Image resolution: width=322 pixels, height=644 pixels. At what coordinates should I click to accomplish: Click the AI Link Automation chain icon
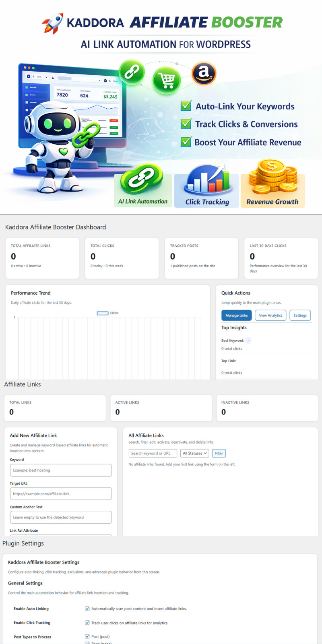[142, 180]
